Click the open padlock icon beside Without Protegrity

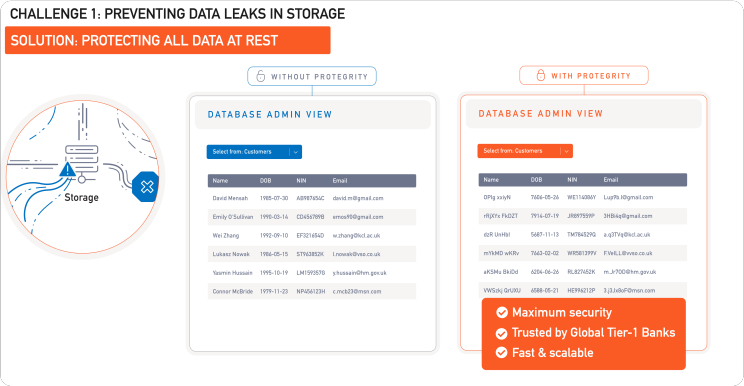coord(260,76)
